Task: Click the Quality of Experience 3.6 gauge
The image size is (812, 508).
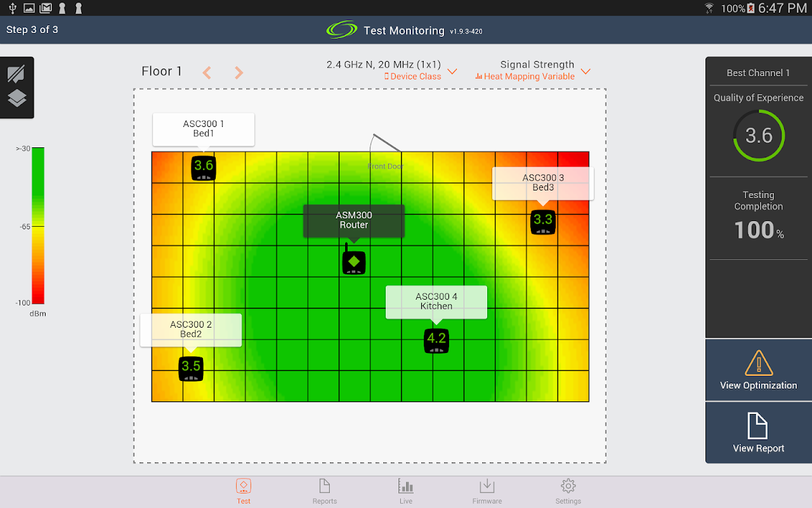Action: click(x=759, y=135)
